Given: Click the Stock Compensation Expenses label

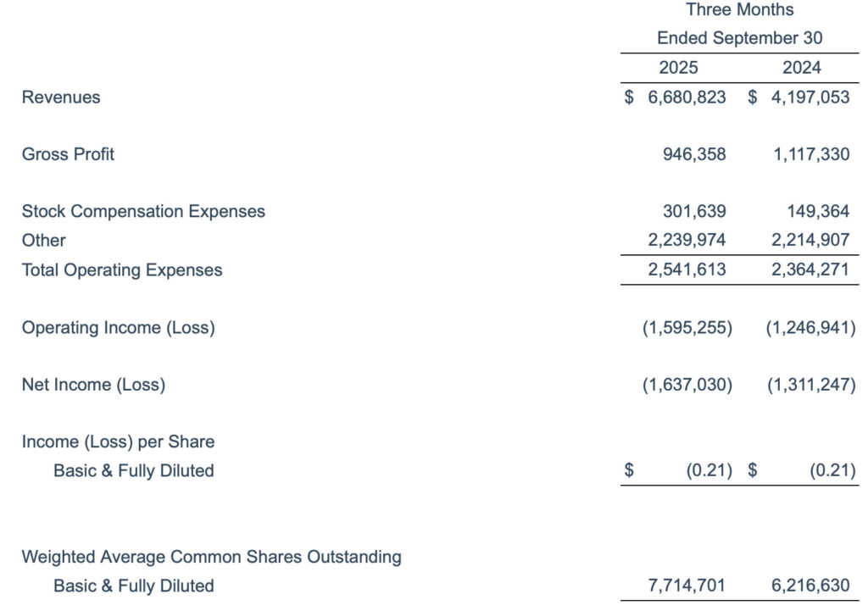Looking at the screenshot, I should [143, 212].
